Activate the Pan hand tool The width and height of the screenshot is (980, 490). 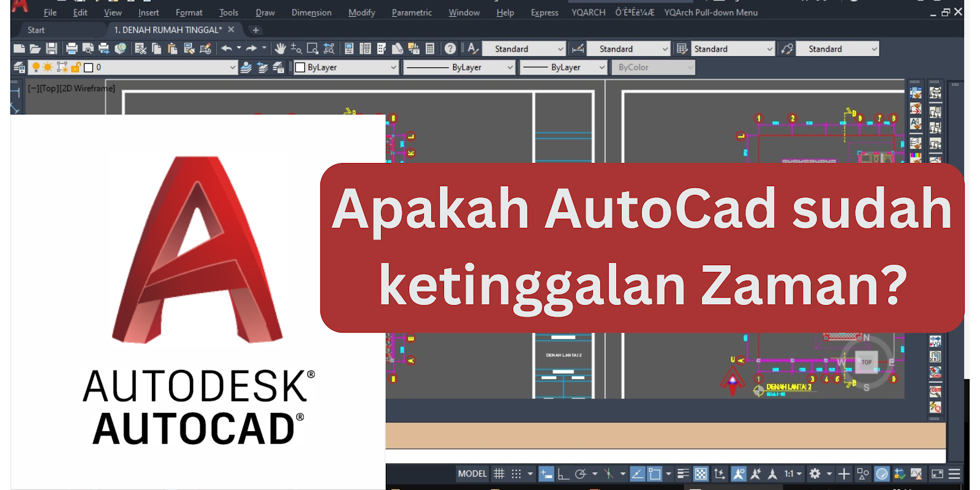[x=281, y=48]
